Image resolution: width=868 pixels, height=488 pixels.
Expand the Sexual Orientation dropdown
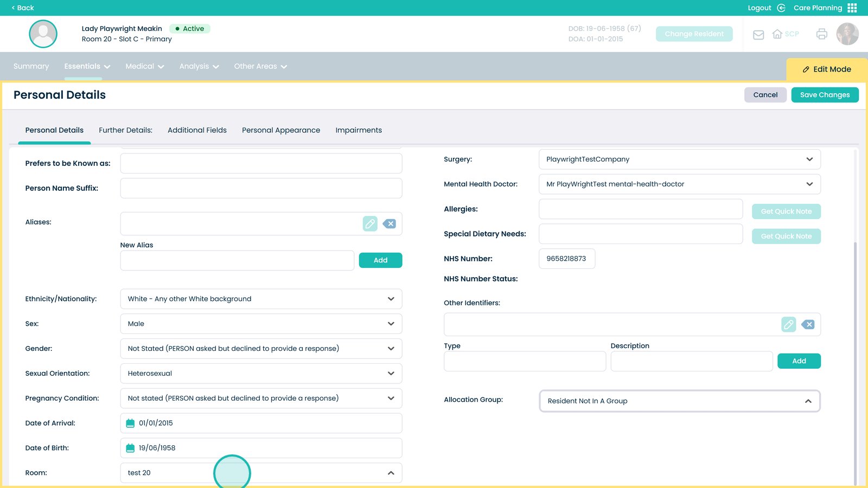click(x=261, y=374)
